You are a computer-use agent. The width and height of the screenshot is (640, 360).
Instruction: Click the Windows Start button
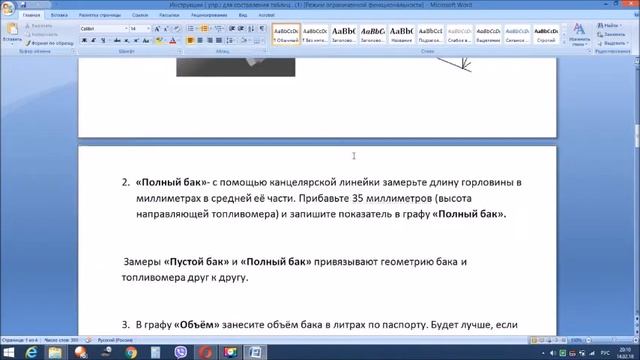[9, 352]
